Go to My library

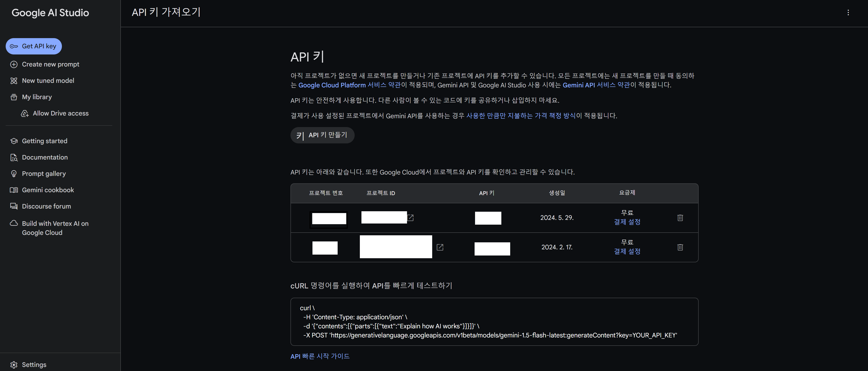(37, 97)
